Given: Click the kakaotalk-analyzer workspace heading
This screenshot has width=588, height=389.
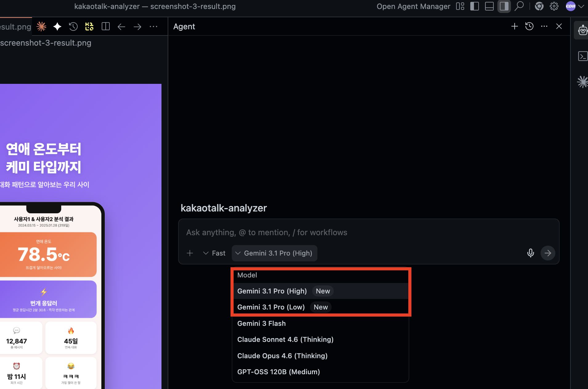Looking at the screenshot, I should (x=224, y=208).
